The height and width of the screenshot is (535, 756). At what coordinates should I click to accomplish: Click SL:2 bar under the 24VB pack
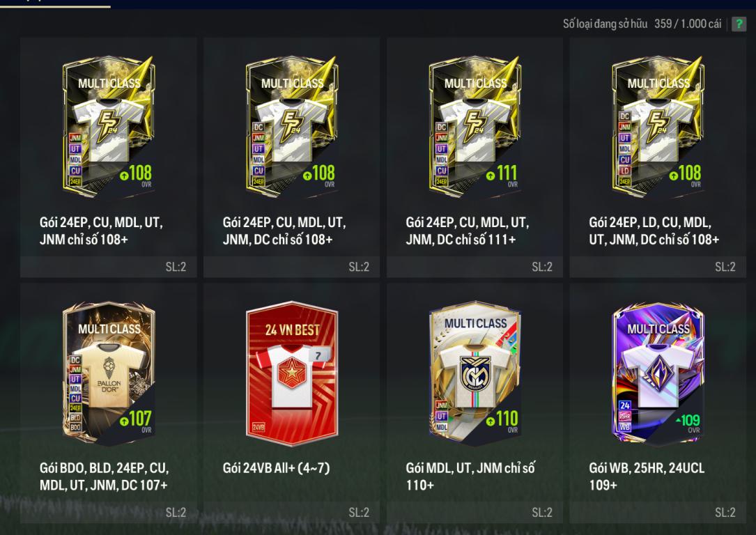pos(292,512)
